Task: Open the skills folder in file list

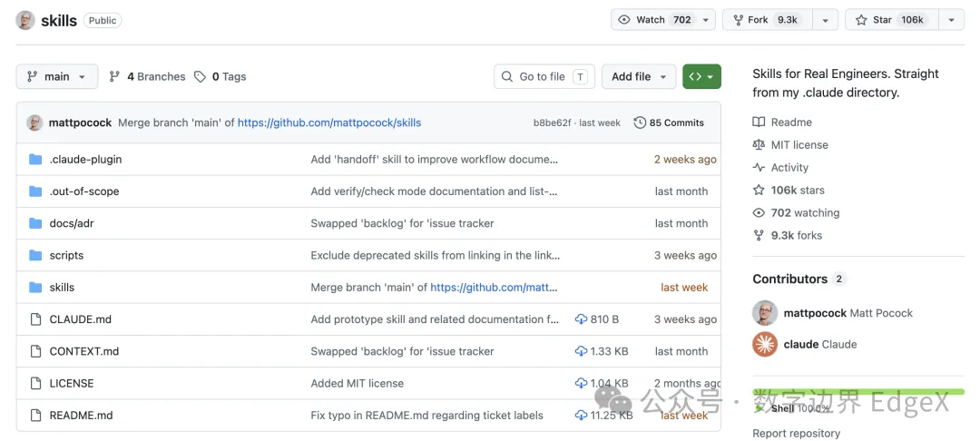Action: 62,288
